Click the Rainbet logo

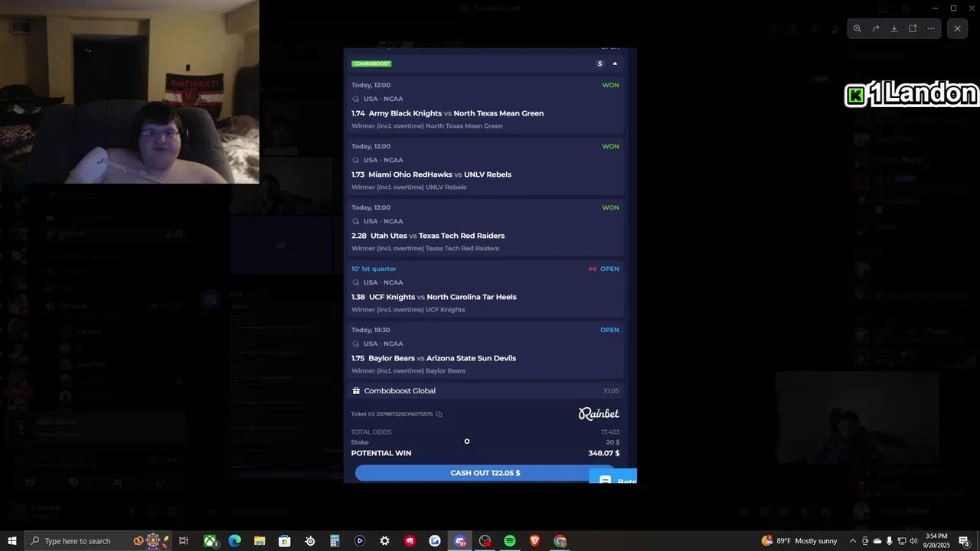click(x=599, y=414)
